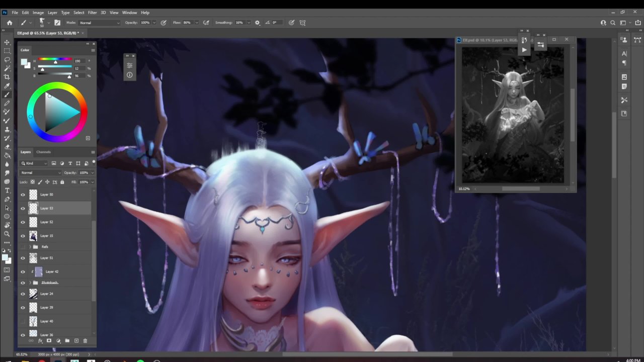Switch to the Channels tab

[x=43, y=152]
